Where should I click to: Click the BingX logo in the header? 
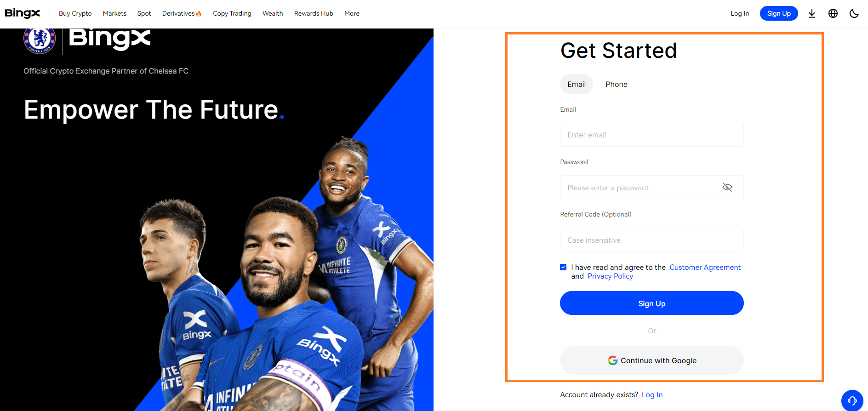22,13
